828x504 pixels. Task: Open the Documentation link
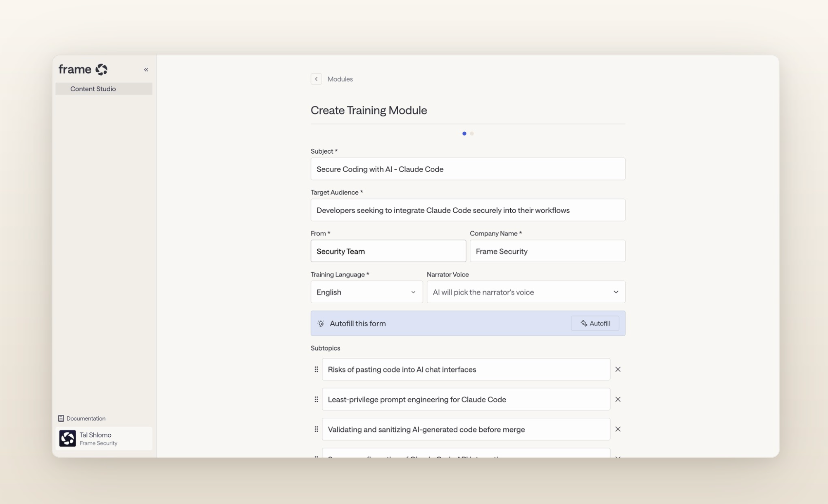tap(82, 418)
